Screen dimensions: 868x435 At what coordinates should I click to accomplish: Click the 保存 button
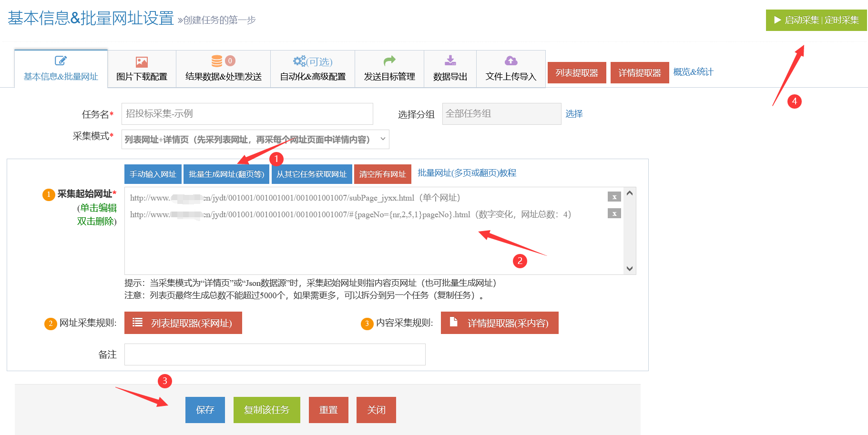205,410
